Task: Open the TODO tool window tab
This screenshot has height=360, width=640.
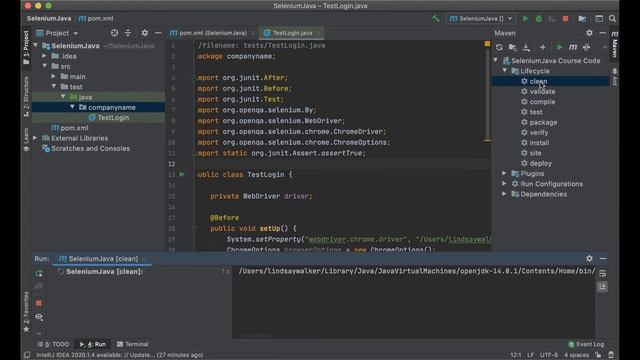Action: [x=54, y=344]
